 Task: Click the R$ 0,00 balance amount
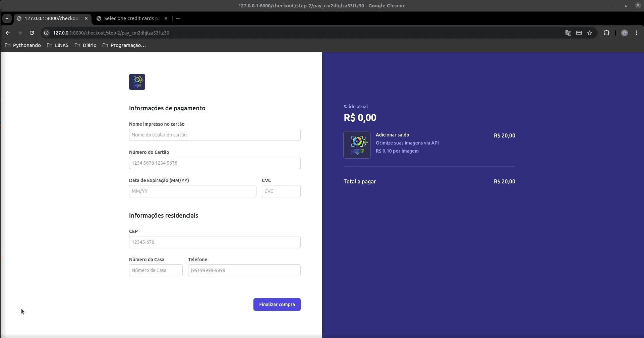(360, 118)
